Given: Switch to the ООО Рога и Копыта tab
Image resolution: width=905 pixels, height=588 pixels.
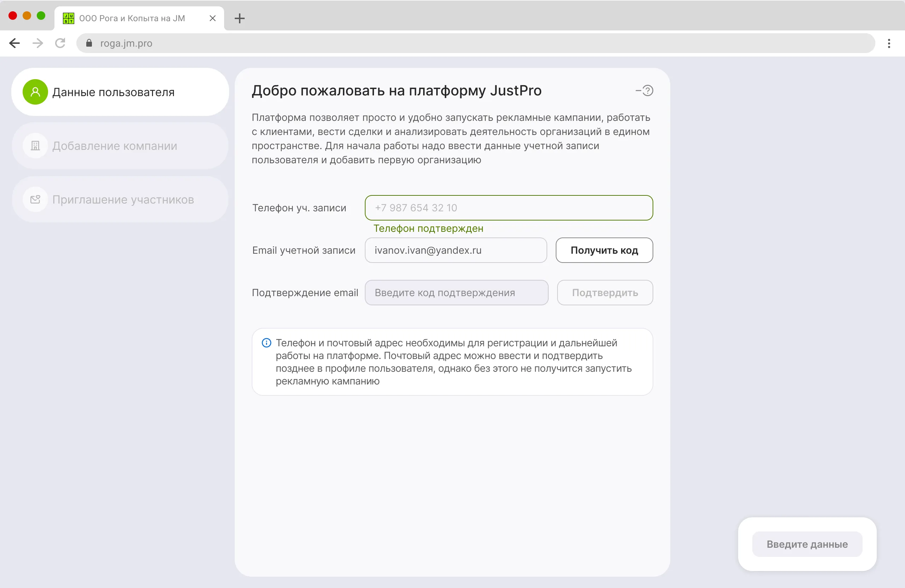Looking at the screenshot, I should (x=131, y=18).
